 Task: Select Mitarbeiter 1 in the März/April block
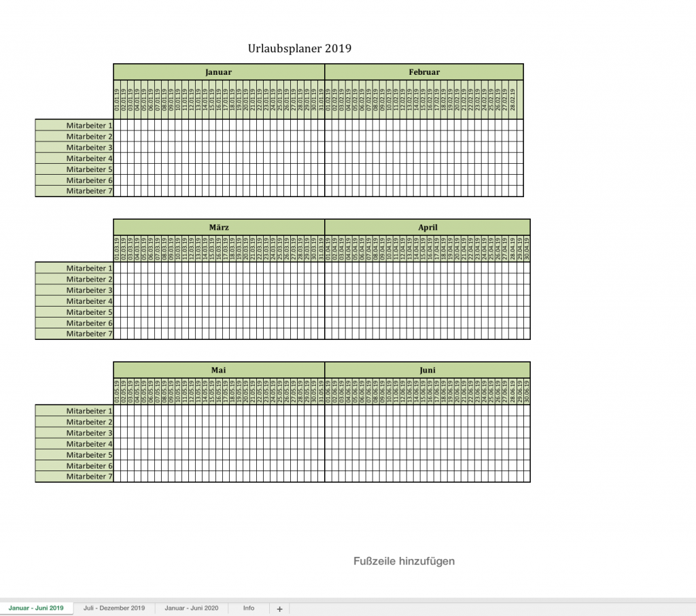(74, 268)
